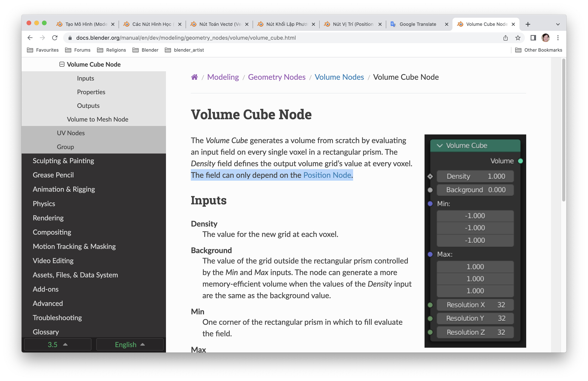Close the Google Translate tab

446,24
